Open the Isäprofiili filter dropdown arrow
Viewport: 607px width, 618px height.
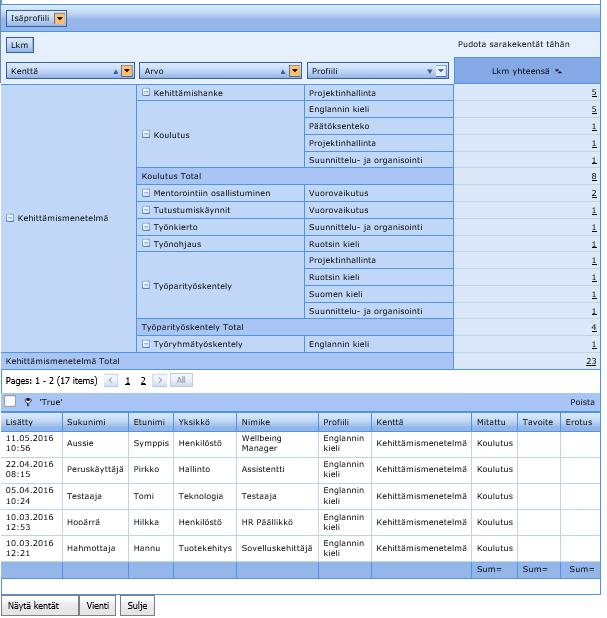click(60, 19)
